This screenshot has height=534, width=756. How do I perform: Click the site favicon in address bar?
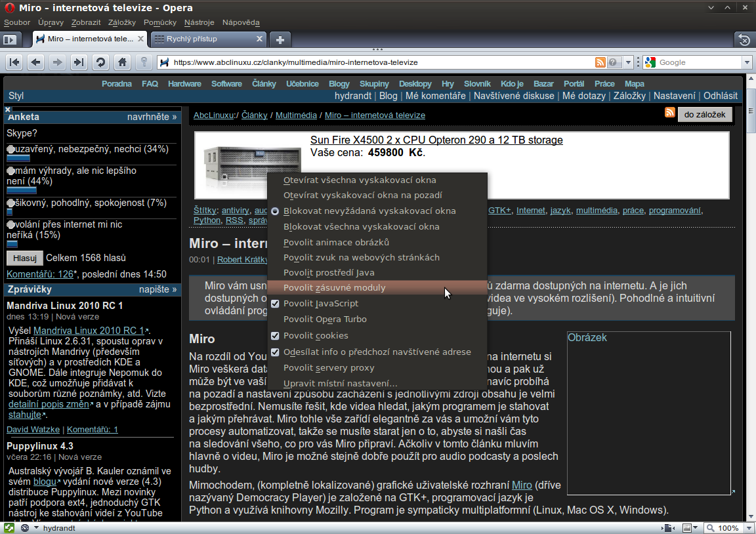(x=165, y=62)
